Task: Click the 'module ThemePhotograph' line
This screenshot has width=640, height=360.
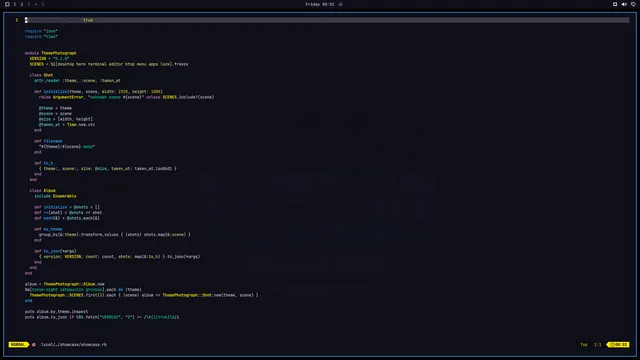Action: click(51, 53)
